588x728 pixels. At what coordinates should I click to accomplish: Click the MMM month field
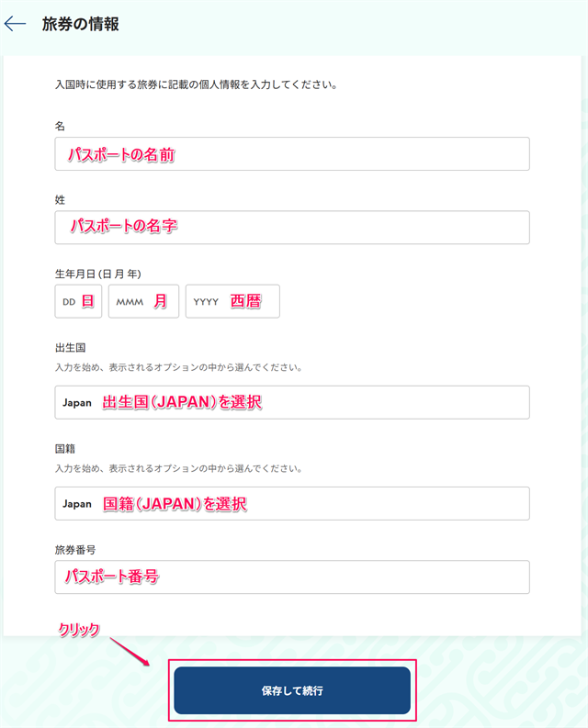pyautogui.click(x=142, y=301)
